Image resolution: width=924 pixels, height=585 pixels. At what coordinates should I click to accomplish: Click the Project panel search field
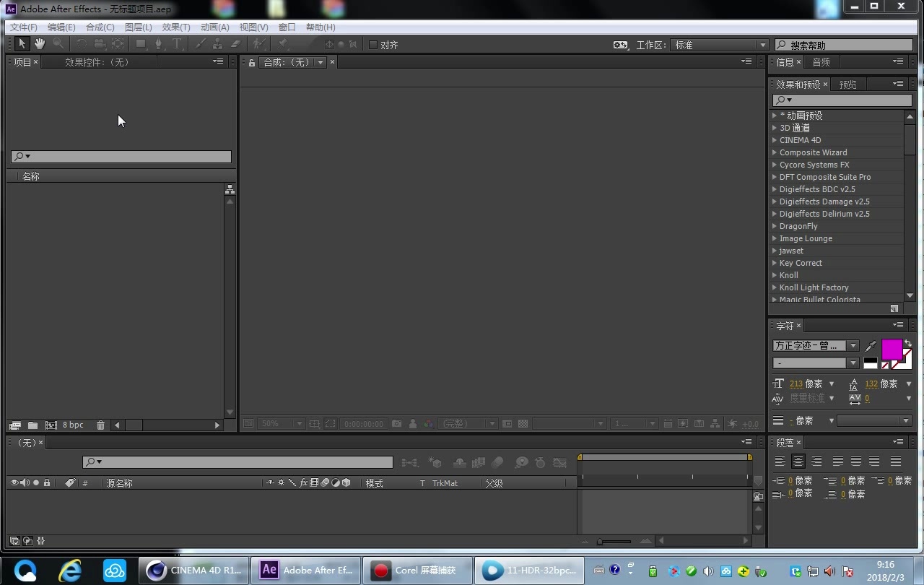click(121, 157)
